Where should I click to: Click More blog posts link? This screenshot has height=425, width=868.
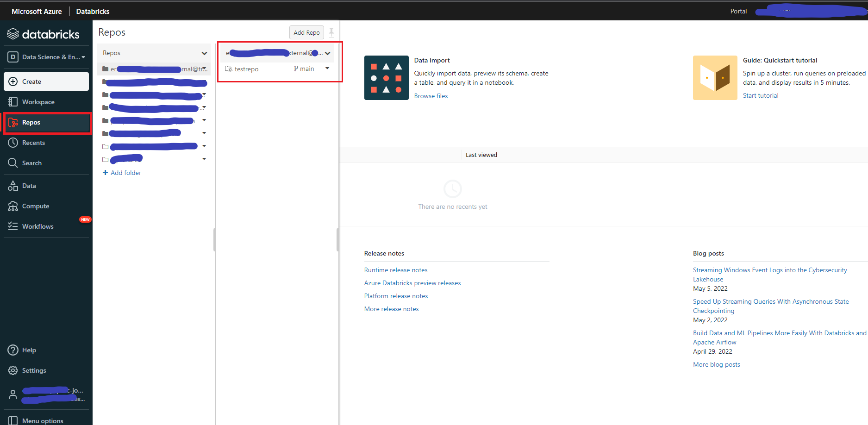pos(717,364)
